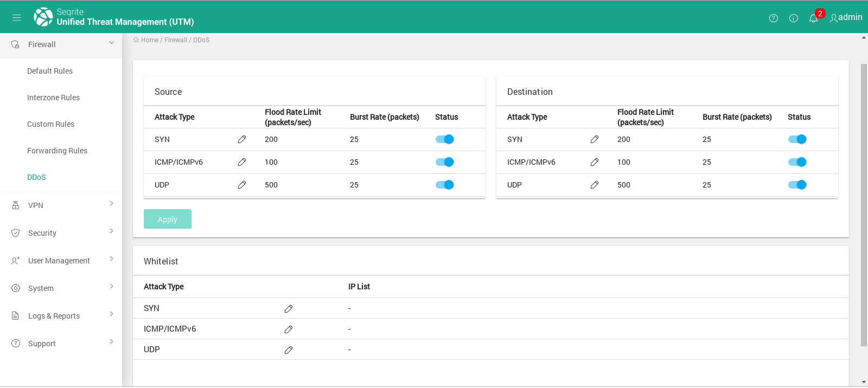Edit Destination ICMP/ICMPv6 rate limits
Viewport: 868px width, 388px height.
click(x=595, y=163)
